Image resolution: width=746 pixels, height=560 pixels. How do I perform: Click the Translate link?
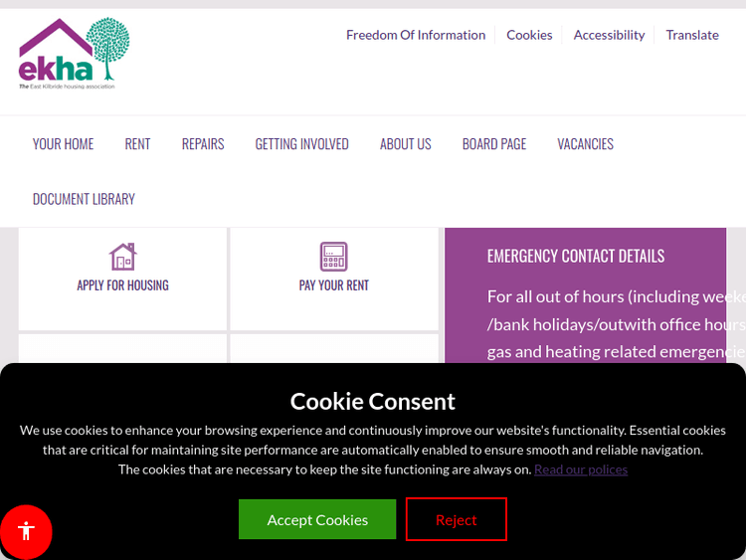(692, 35)
